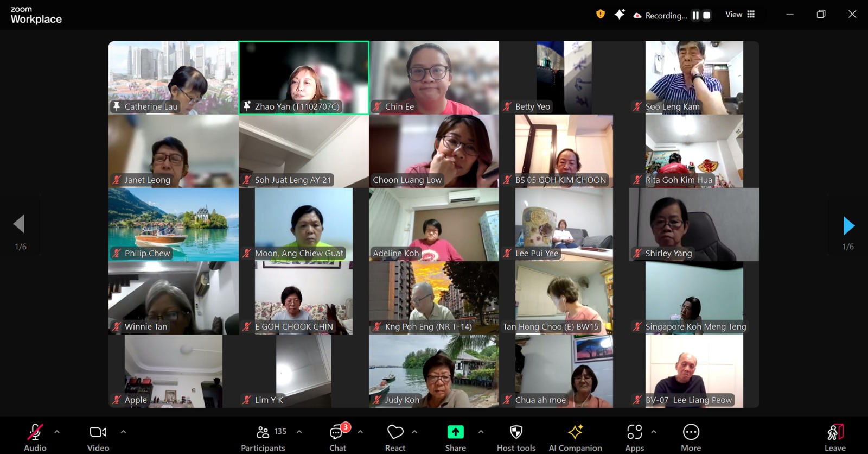Image resolution: width=868 pixels, height=454 pixels.
Task: Select Zhao Yan's video tile
Action: (304, 77)
